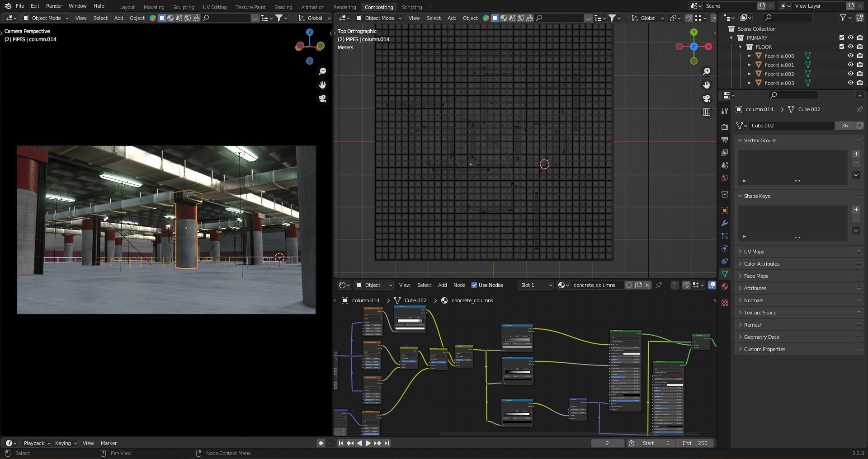Switch to UV Editing workspace tab
The width and height of the screenshot is (868, 459).
215,7
